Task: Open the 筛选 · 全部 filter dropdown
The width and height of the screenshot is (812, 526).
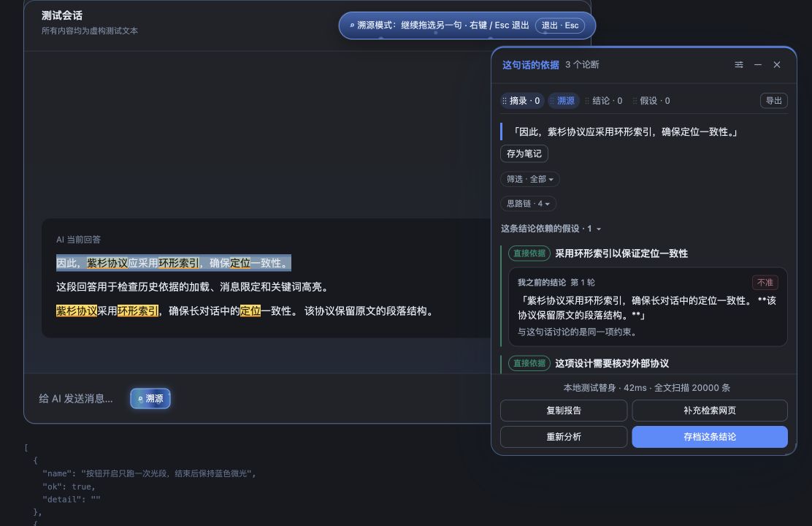Action: pos(529,179)
